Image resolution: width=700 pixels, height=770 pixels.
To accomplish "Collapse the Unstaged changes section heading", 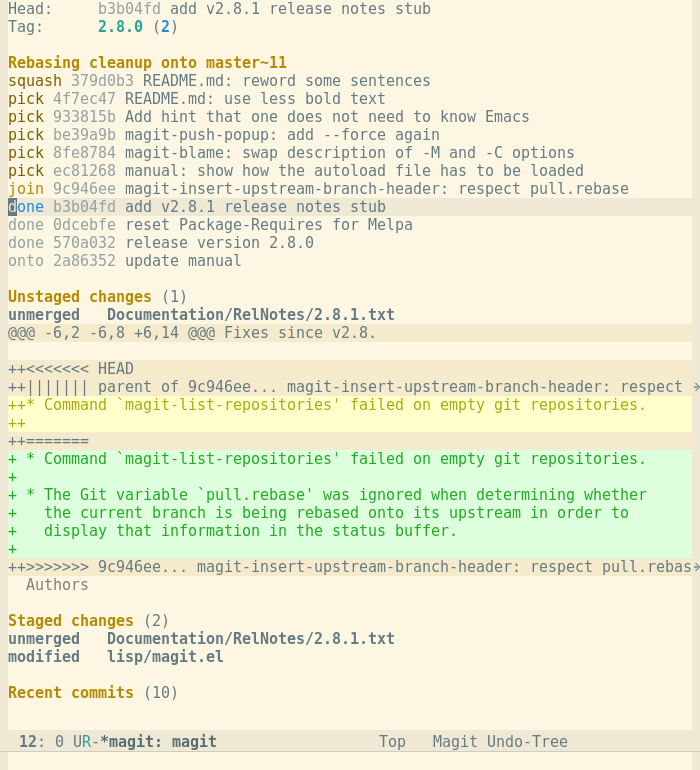I will (97, 297).
